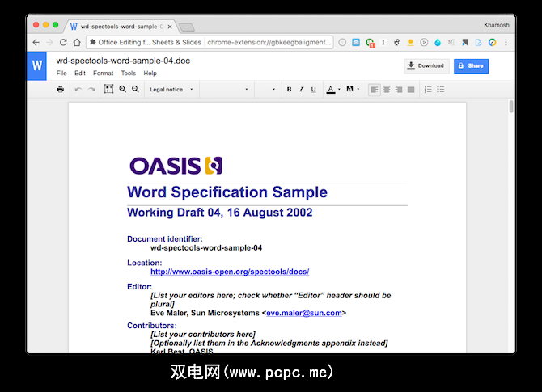Open the Format menu
The height and width of the screenshot is (392, 542).
coord(103,74)
